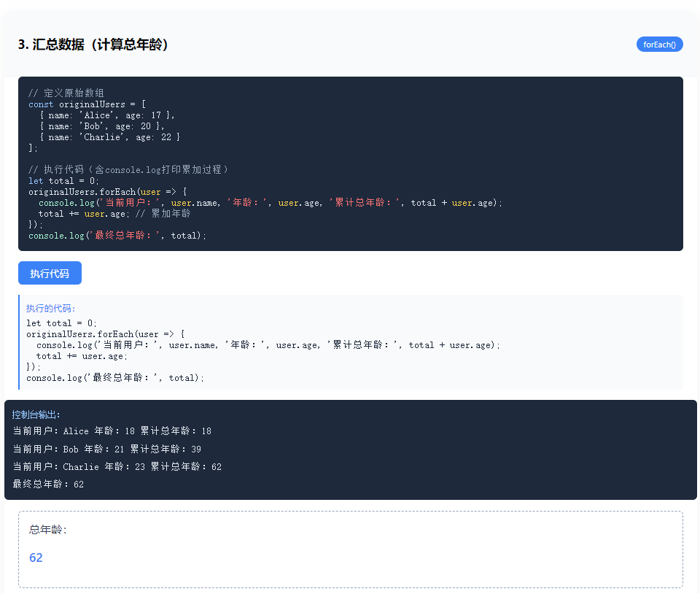Click the Alice age 17 code line
The height and width of the screenshot is (594, 700).
click(106, 115)
